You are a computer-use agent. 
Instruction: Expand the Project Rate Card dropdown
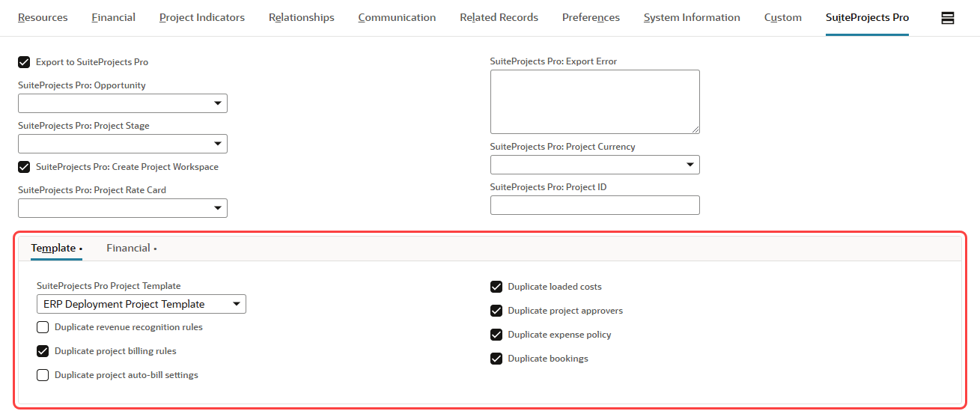click(123, 208)
